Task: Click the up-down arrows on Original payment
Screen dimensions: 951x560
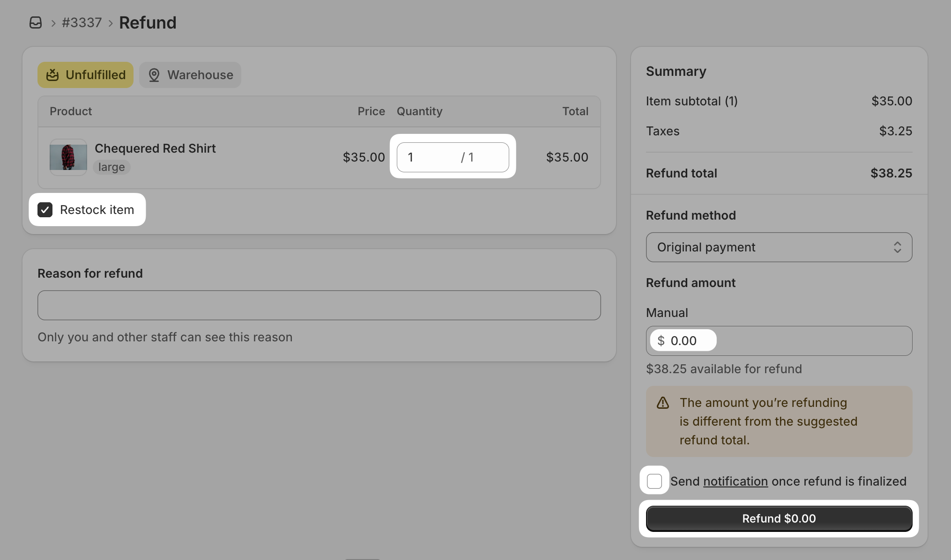Action: (x=897, y=247)
